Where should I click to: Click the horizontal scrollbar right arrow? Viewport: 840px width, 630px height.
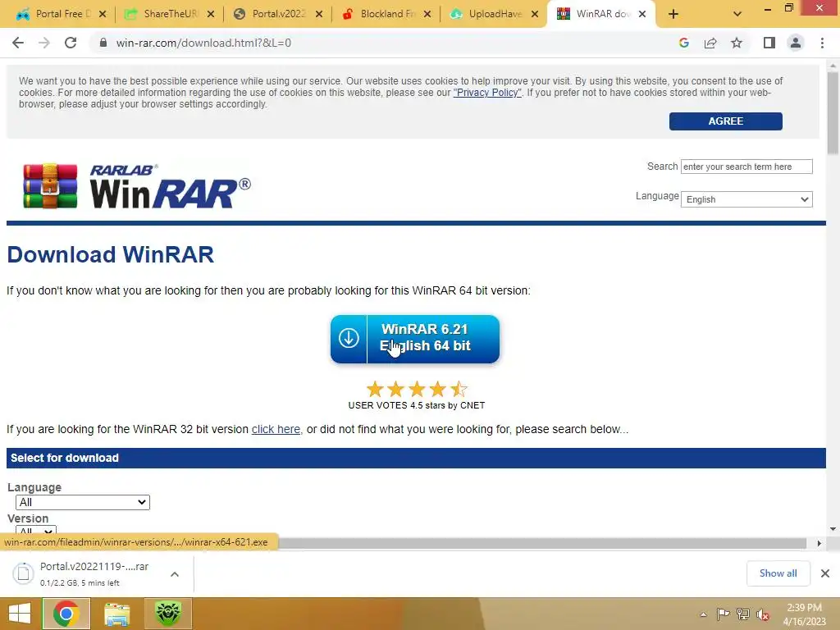tap(819, 543)
